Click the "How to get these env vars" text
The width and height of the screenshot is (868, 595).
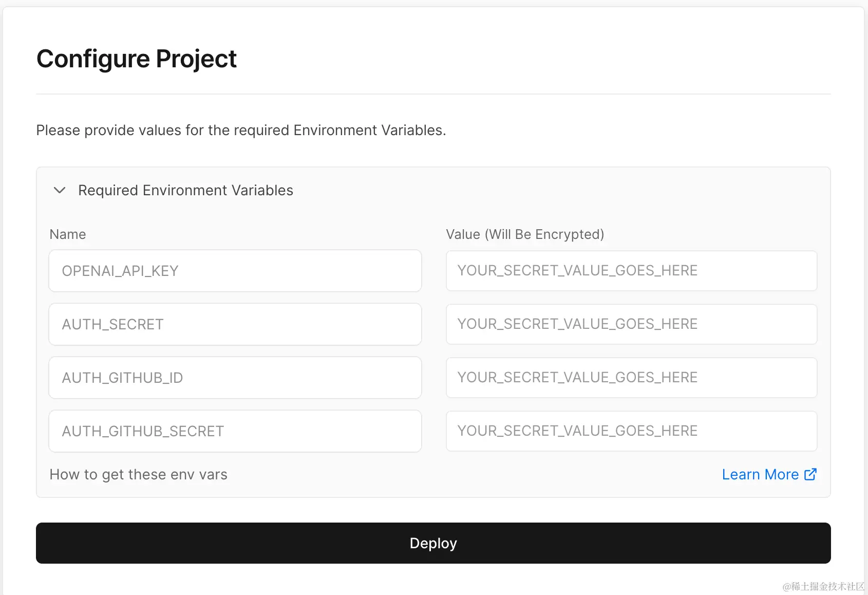[x=138, y=474]
